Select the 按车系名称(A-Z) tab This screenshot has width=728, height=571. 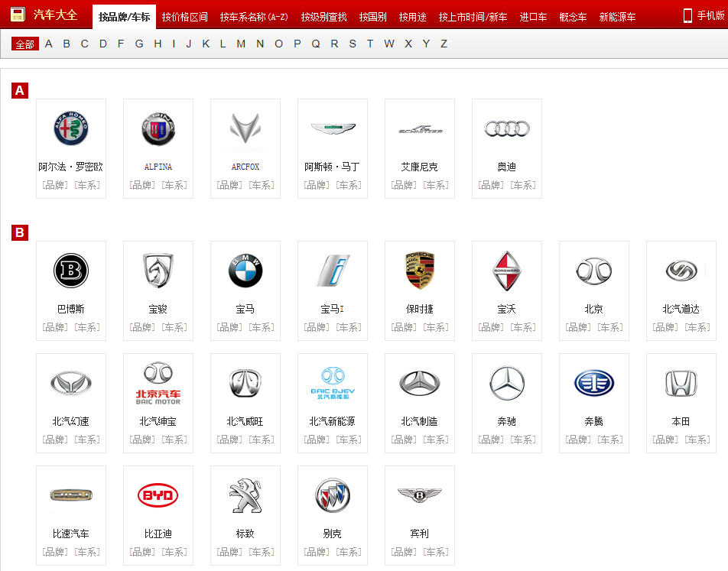pyautogui.click(x=254, y=17)
